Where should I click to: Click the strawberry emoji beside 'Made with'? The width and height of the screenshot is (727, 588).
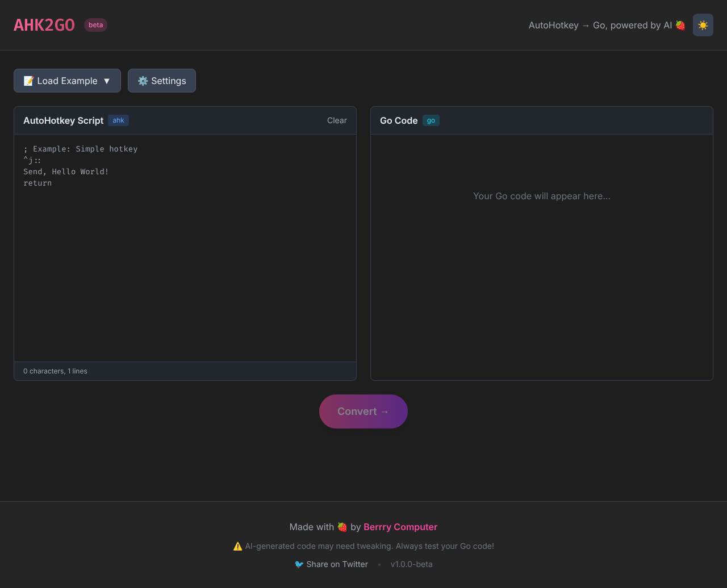coord(342,527)
